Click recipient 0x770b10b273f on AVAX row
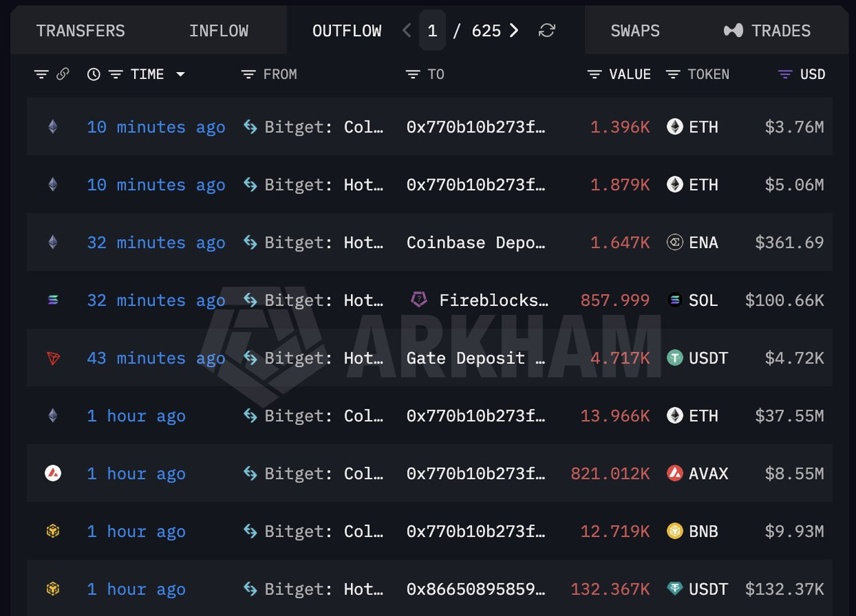This screenshot has width=856, height=616. 476,473
